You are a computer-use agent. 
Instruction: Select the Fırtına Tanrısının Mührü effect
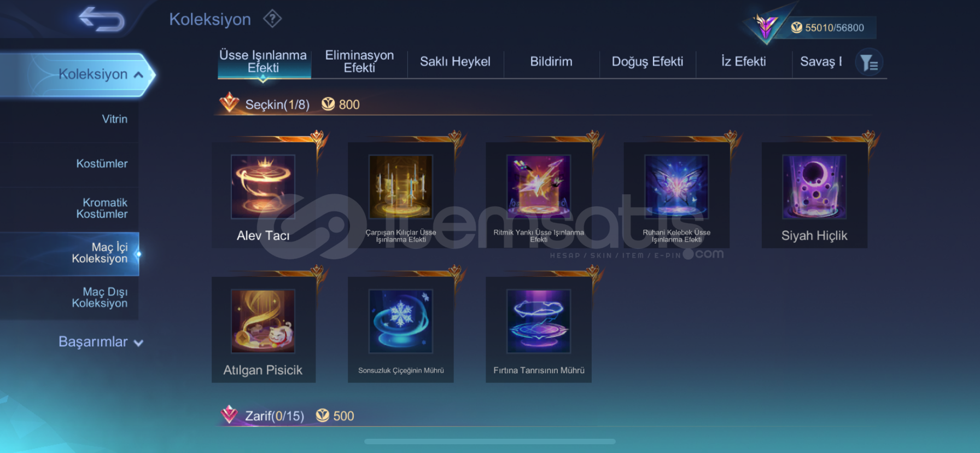click(539, 329)
